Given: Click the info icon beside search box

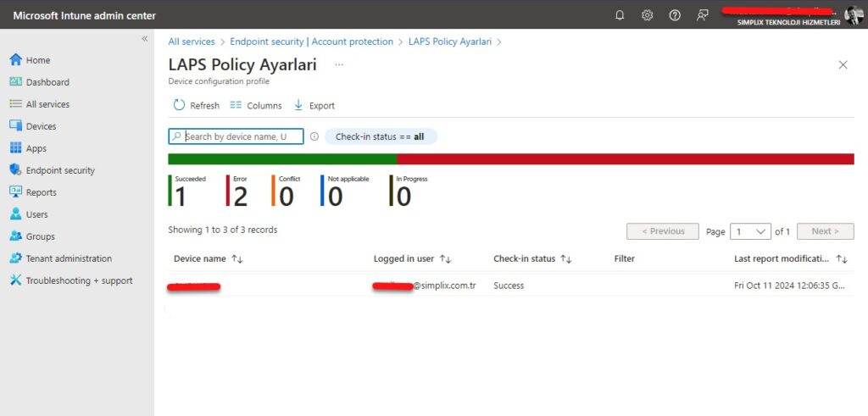Looking at the screenshot, I should (314, 136).
